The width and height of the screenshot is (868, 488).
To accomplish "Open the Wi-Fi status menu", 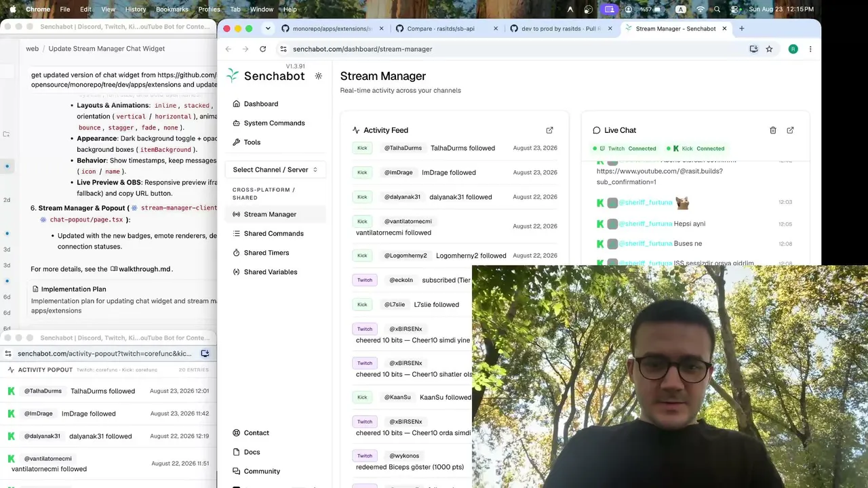I will [x=701, y=9].
